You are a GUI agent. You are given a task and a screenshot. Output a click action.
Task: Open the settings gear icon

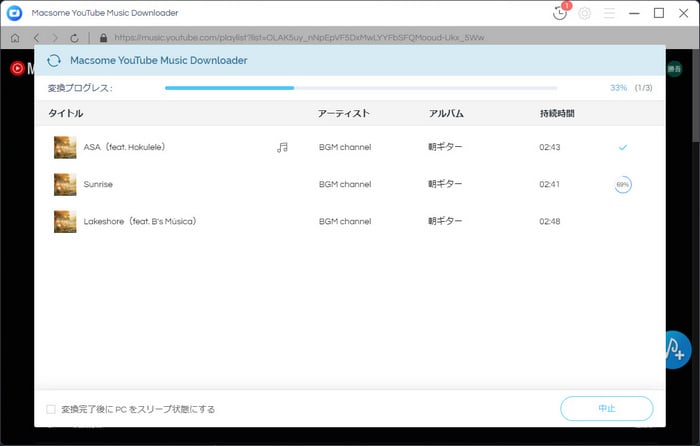584,13
